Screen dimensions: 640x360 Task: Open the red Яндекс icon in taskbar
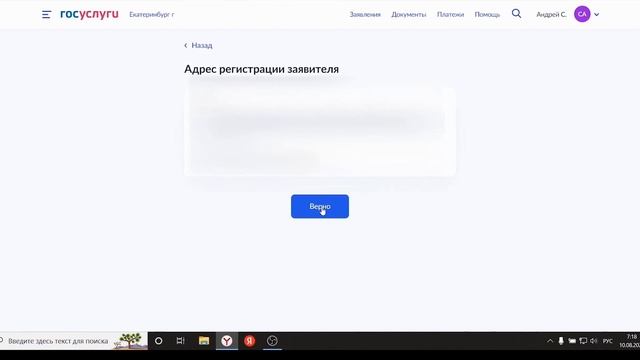pos(249,341)
